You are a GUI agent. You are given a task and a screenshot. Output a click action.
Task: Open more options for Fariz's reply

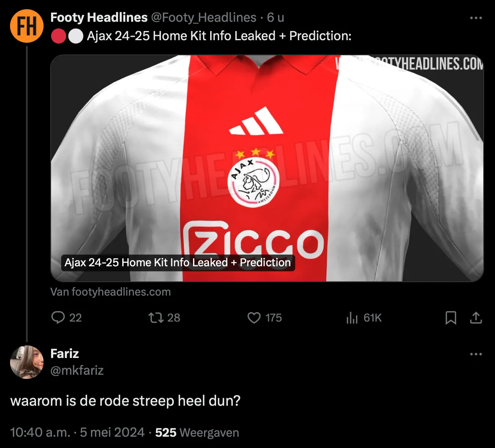[476, 354]
